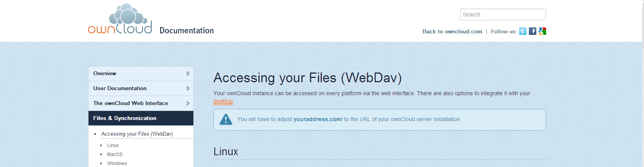Click the ownCloud cloud logo
This screenshot has width=644, height=167.
pyautogui.click(x=120, y=19)
